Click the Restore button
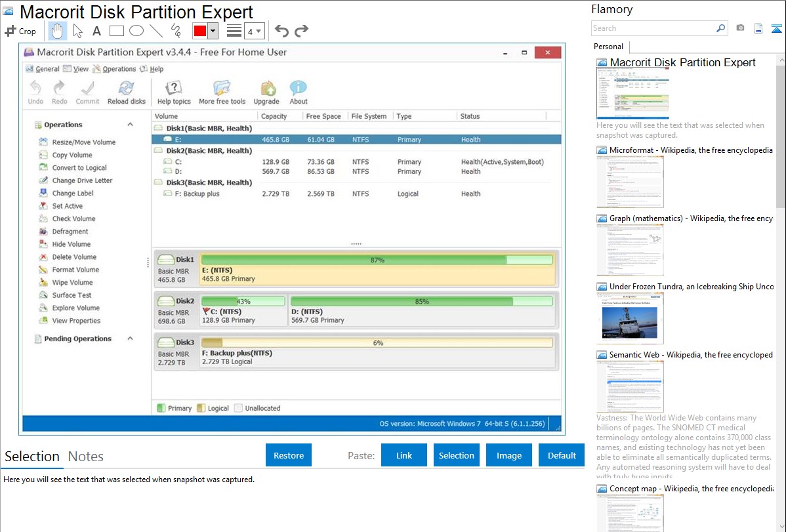 (x=289, y=455)
